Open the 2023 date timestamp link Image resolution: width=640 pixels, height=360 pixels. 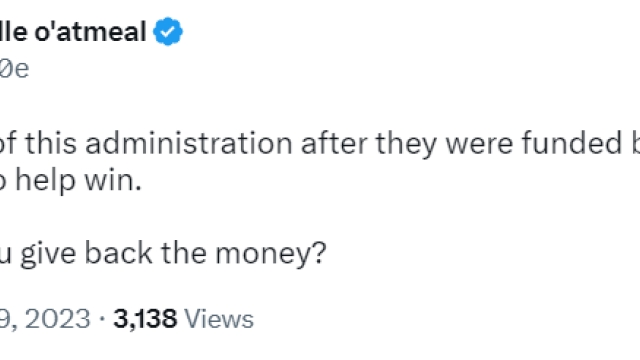click(45, 318)
